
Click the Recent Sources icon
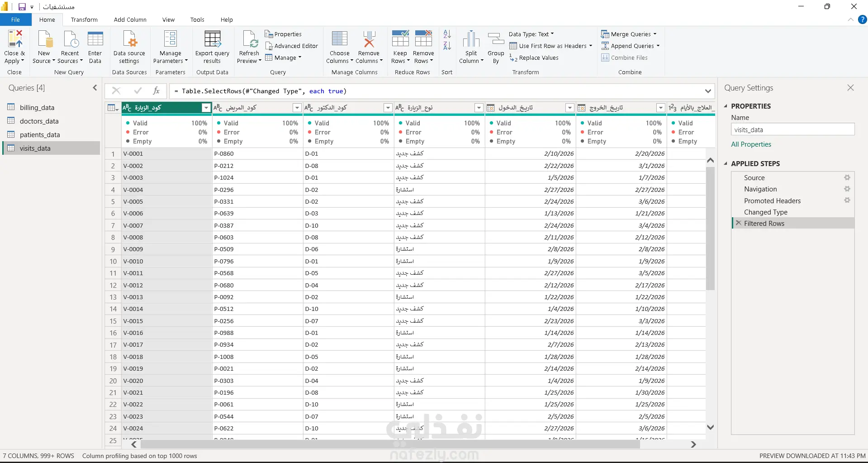point(70,39)
